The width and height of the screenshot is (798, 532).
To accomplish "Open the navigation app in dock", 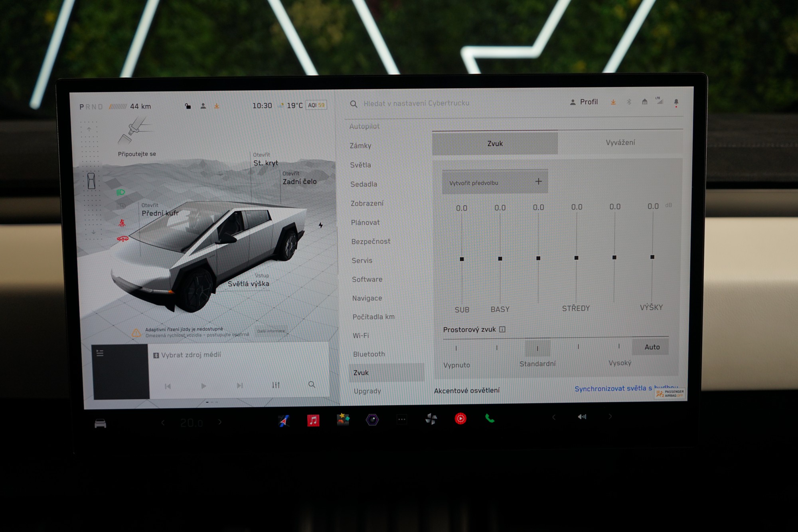I will tap(284, 421).
